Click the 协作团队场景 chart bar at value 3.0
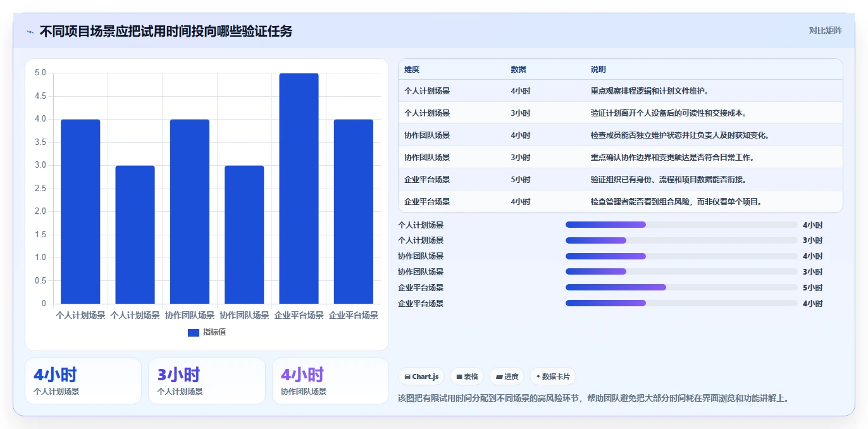868x429 pixels. (244, 235)
